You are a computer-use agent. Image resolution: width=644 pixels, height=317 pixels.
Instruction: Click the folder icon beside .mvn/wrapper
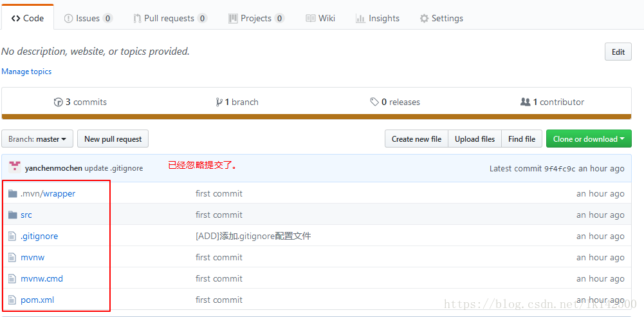pyautogui.click(x=13, y=193)
